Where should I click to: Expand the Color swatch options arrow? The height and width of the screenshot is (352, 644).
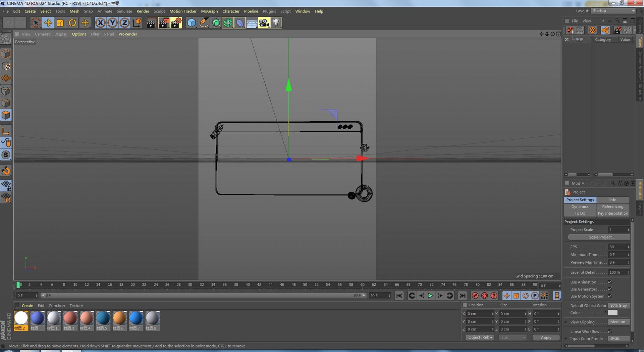[x=605, y=312]
